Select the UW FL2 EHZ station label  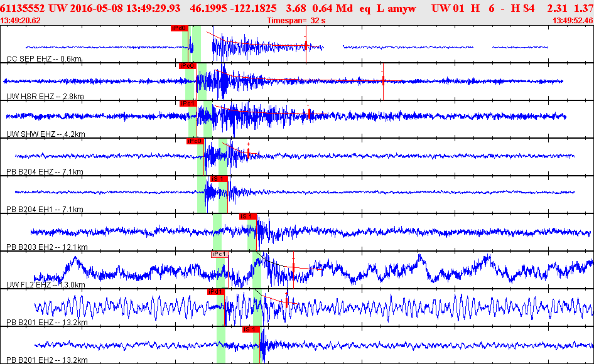(45, 285)
